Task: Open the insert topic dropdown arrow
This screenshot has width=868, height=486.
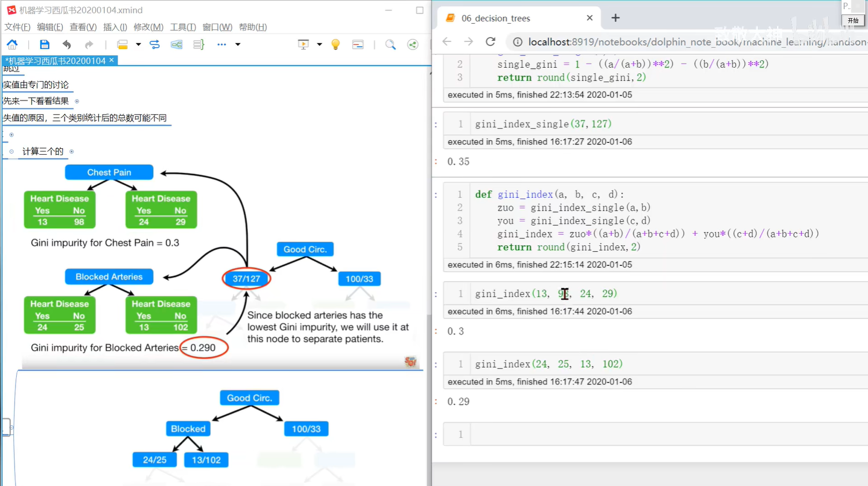Action: point(138,45)
